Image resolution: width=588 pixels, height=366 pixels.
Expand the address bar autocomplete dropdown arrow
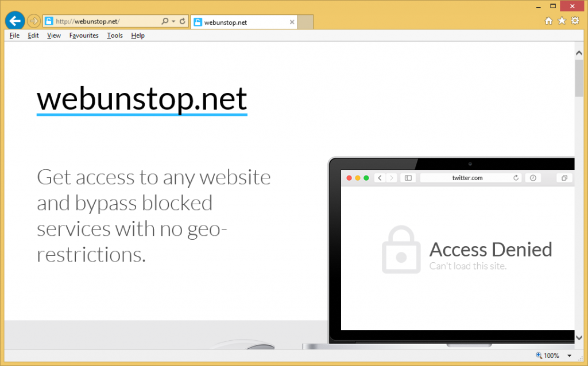coord(173,21)
